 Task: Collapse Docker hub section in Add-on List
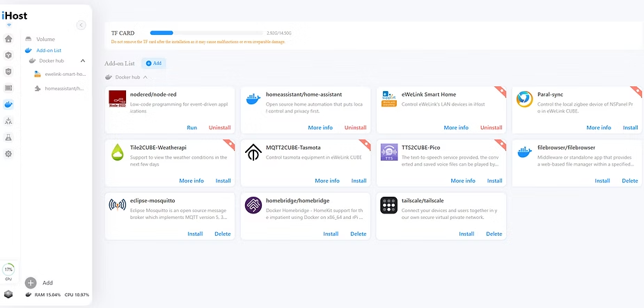[108, 77]
